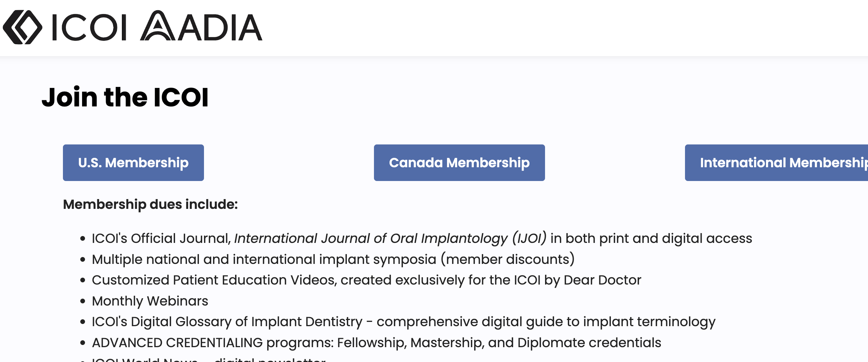Click the (member discounts) text
The height and width of the screenshot is (362, 868).
[x=507, y=259]
